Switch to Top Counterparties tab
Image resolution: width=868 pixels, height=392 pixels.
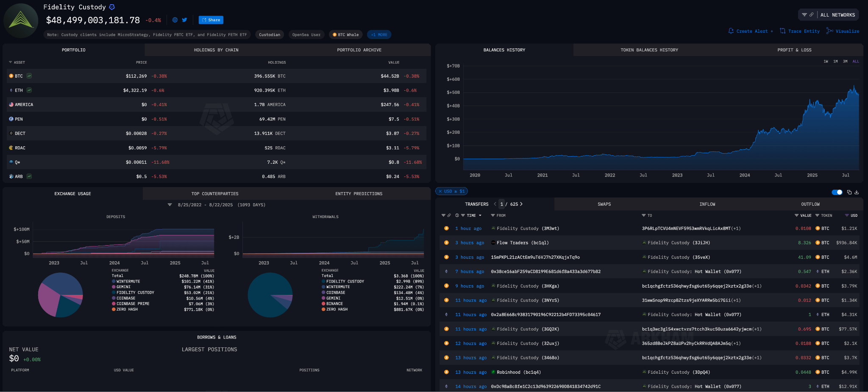pyautogui.click(x=215, y=194)
